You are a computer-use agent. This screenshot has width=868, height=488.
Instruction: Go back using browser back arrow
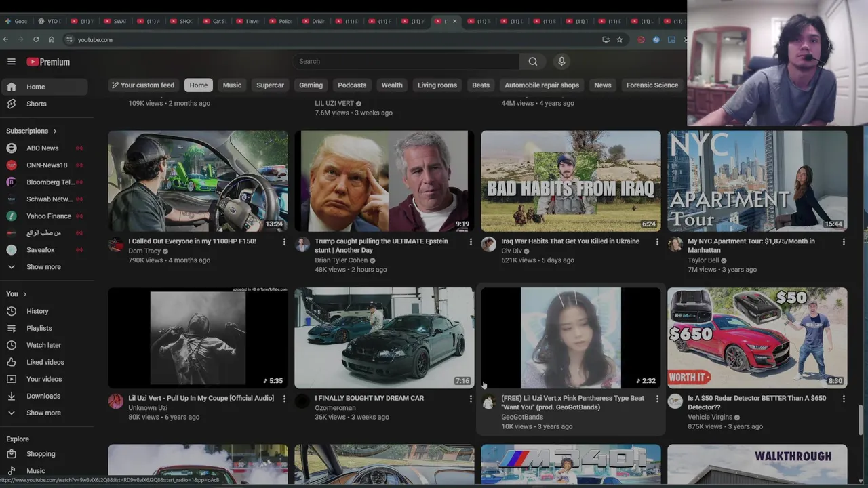pyautogui.click(x=5, y=39)
